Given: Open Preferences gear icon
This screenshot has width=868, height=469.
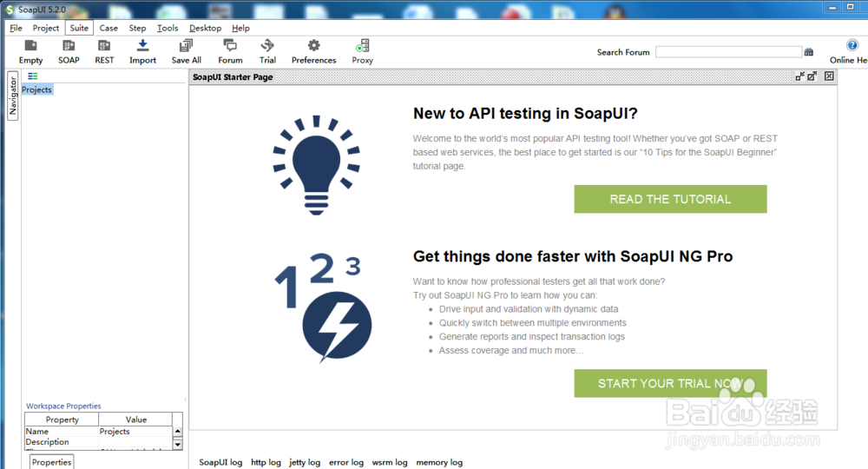Looking at the screenshot, I should [314, 52].
